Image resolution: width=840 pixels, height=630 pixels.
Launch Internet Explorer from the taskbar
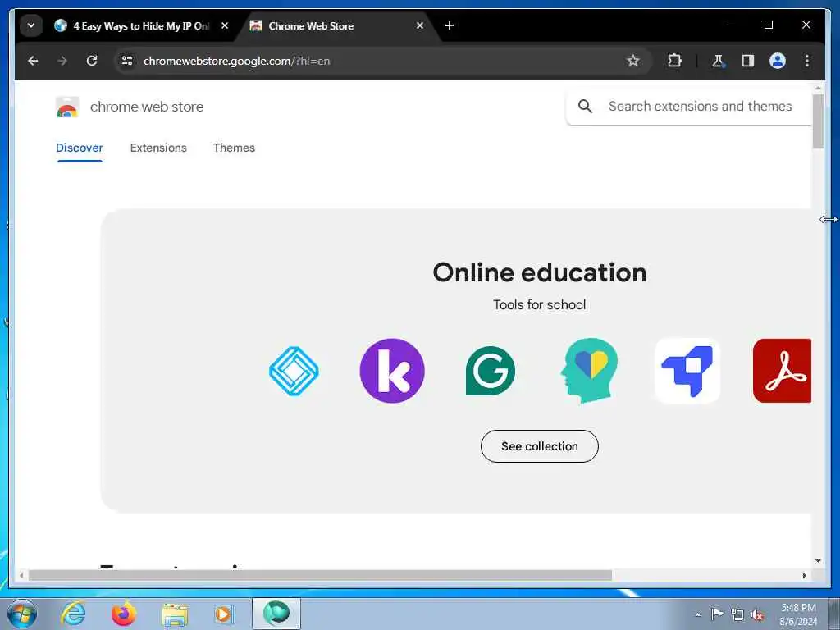point(73,614)
